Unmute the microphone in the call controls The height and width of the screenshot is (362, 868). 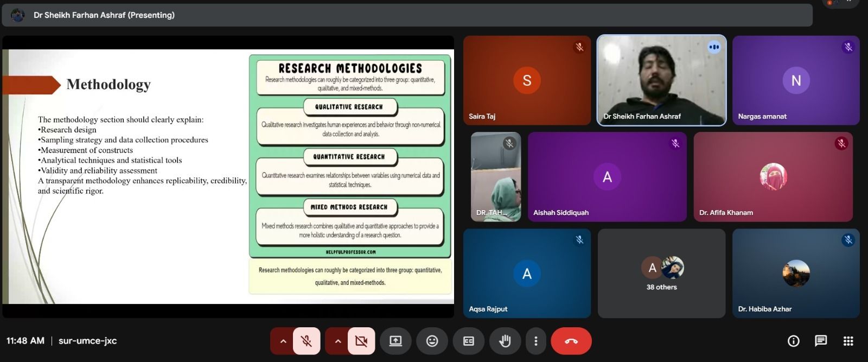click(307, 341)
